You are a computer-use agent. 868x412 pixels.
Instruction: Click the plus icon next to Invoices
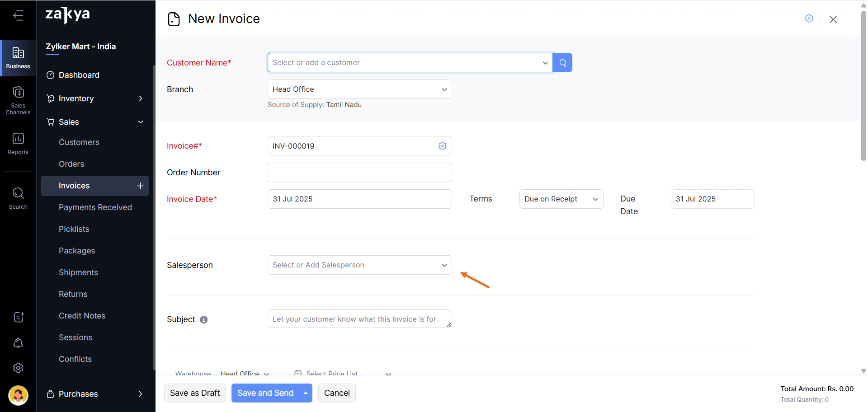140,186
